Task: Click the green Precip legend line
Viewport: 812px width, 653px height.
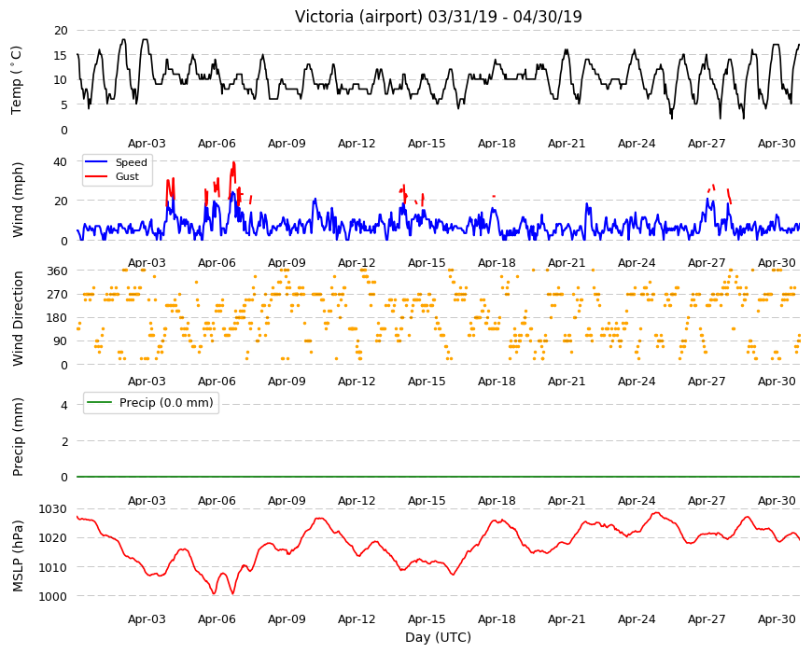Action: point(99,402)
